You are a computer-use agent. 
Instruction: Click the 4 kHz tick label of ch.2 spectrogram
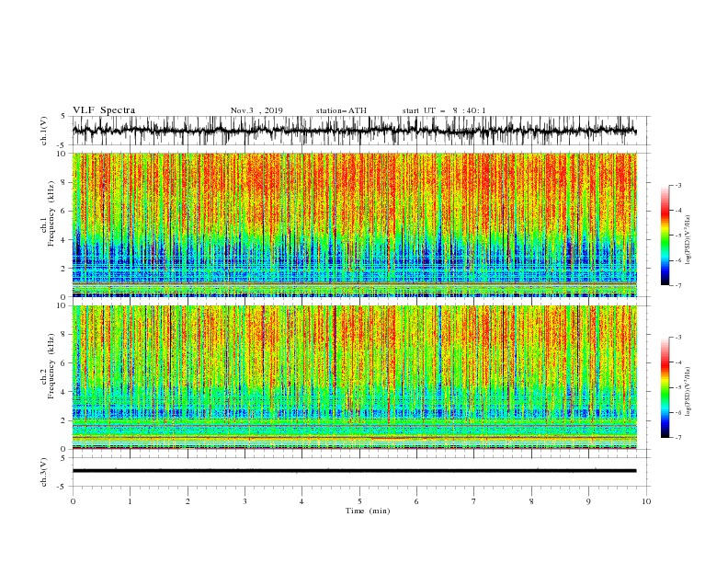tap(64, 392)
